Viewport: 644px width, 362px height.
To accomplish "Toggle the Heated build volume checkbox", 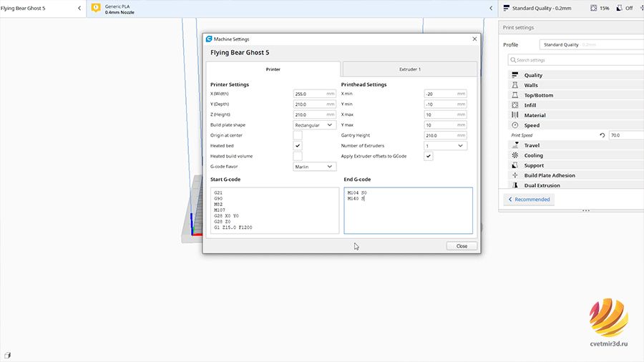I will (298, 156).
